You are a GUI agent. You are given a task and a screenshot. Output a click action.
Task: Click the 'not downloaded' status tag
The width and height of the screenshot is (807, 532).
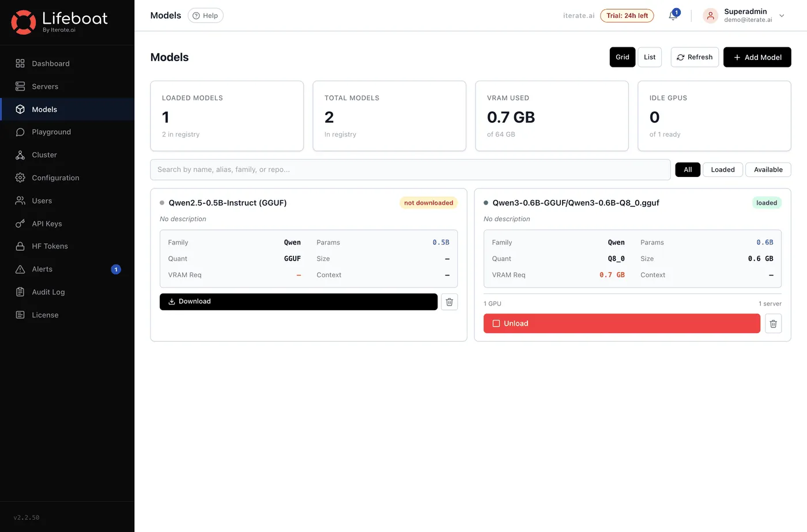pyautogui.click(x=429, y=203)
